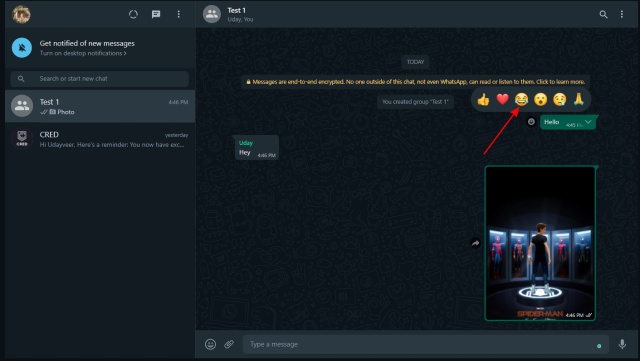Focus the Search or start new chat field
Screen dimensions: 640x361
tap(100, 78)
